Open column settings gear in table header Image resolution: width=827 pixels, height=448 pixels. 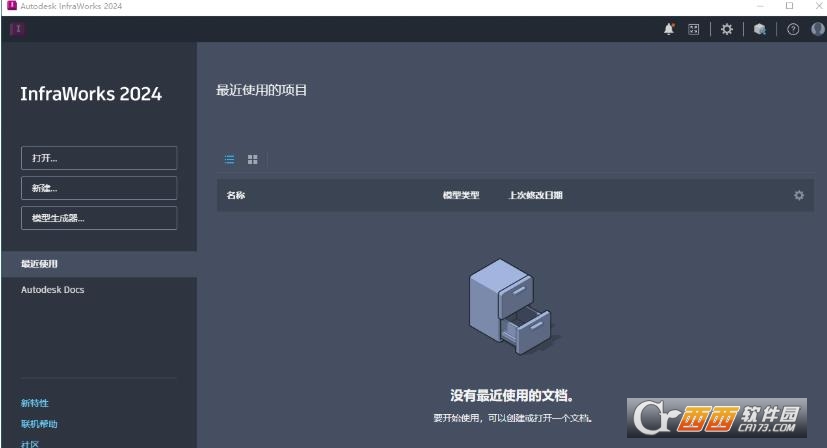click(799, 195)
